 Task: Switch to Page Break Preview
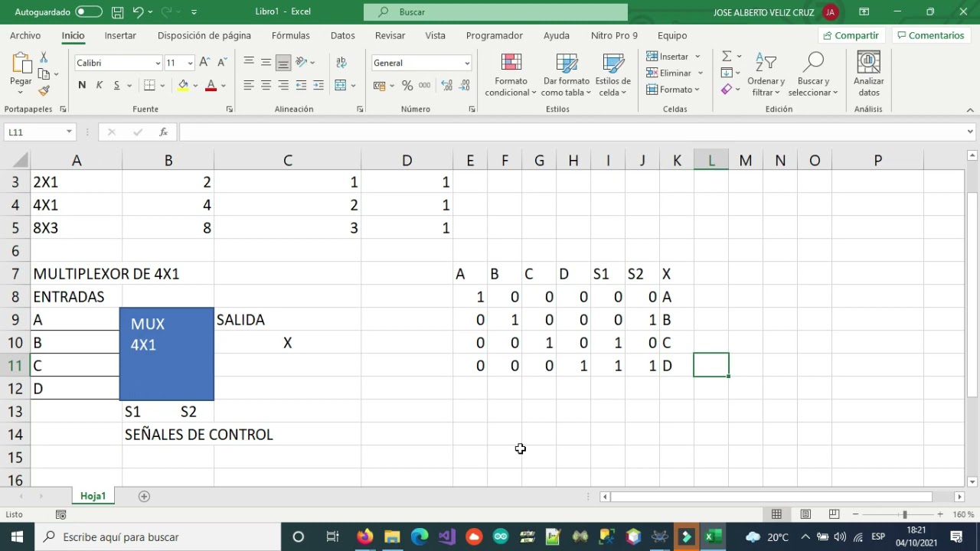tap(834, 514)
